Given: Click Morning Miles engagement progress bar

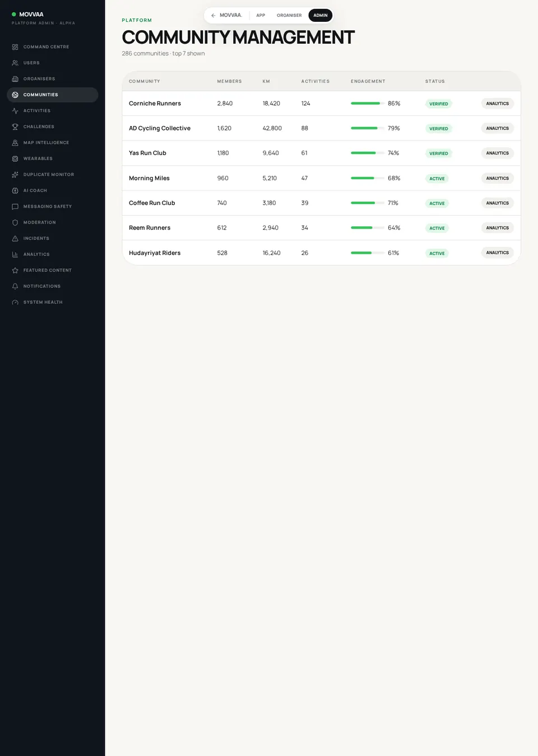Looking at the screenshot, I should tap(368, 178).
